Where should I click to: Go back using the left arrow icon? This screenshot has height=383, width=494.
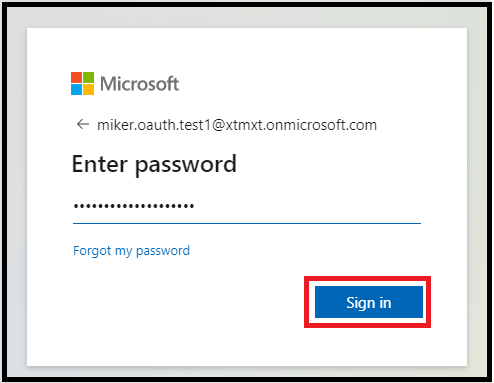(83, 124)
